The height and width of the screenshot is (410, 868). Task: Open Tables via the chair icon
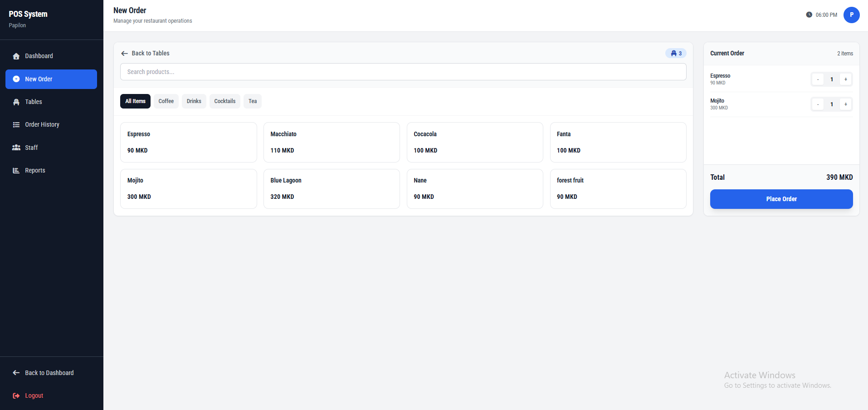(16, 102)
